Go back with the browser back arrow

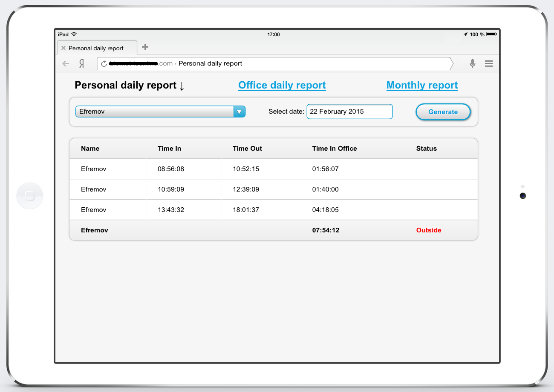point(66,63)
